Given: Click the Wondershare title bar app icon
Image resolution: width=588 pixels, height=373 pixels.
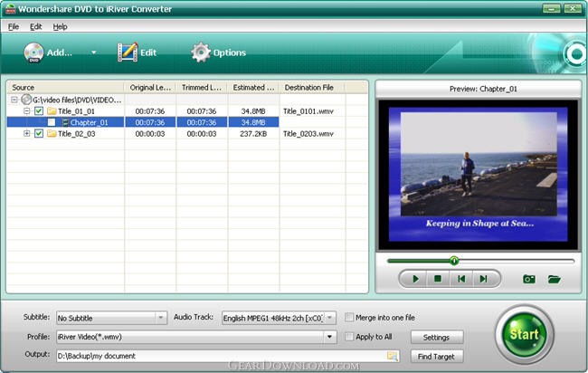Looking at the screenshot, I should coord(10,9).
